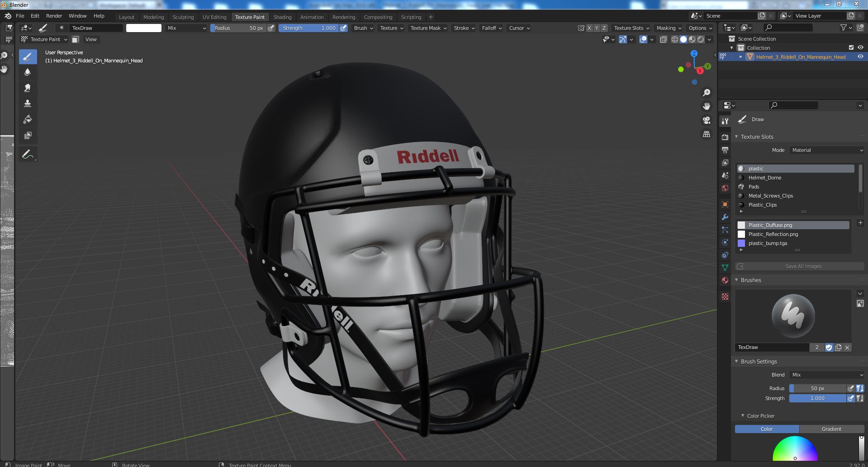868x467 pixels.
Task: Click the viewport zoom magnifier icon
Action: point(706,93)
